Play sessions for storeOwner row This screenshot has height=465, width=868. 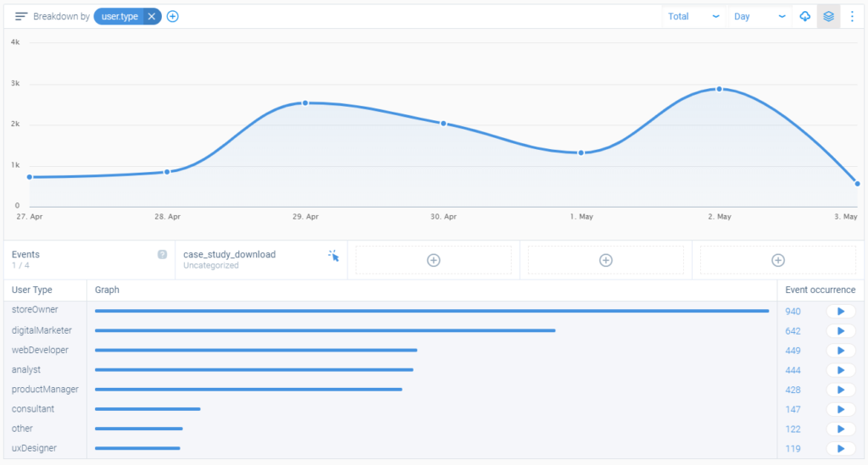840,312
